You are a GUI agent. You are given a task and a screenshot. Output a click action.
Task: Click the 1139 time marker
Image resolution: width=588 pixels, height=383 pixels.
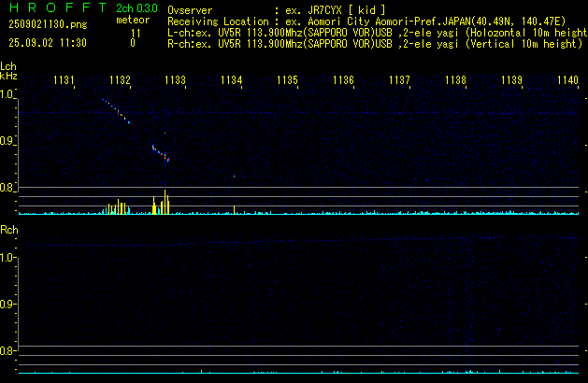512,80
